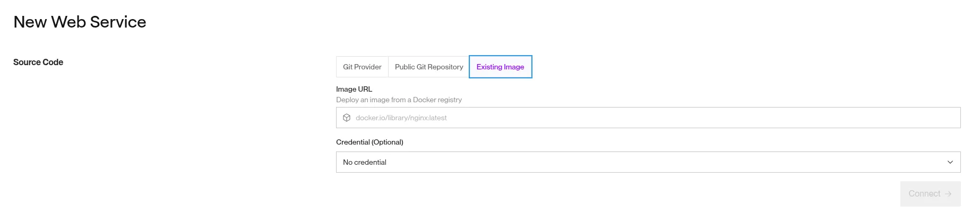Screen dimensions: 980x214
Task: Click the New Web Service heading
Action: click(80, 22)
